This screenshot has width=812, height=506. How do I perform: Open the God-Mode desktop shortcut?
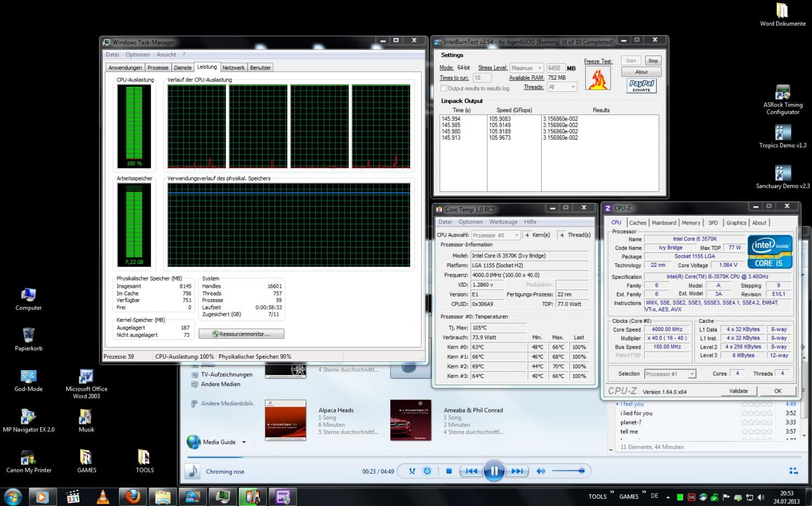click(29, 381)
